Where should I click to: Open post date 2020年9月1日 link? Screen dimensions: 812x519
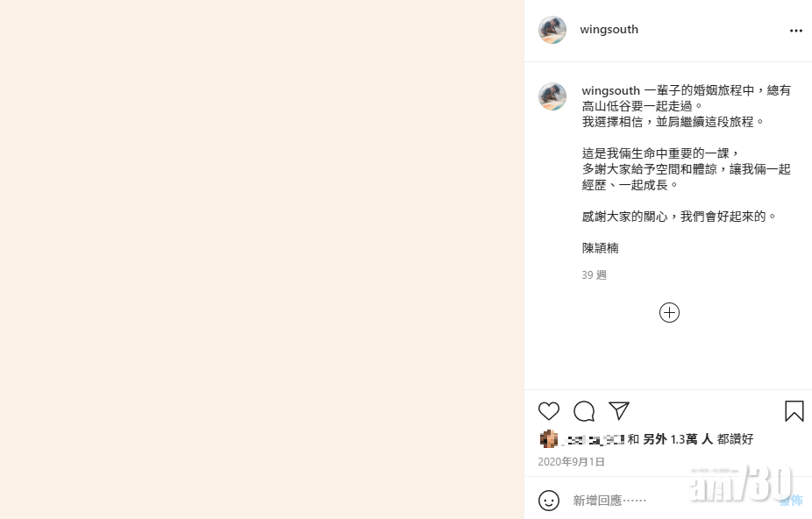click(x=571, y=461)
